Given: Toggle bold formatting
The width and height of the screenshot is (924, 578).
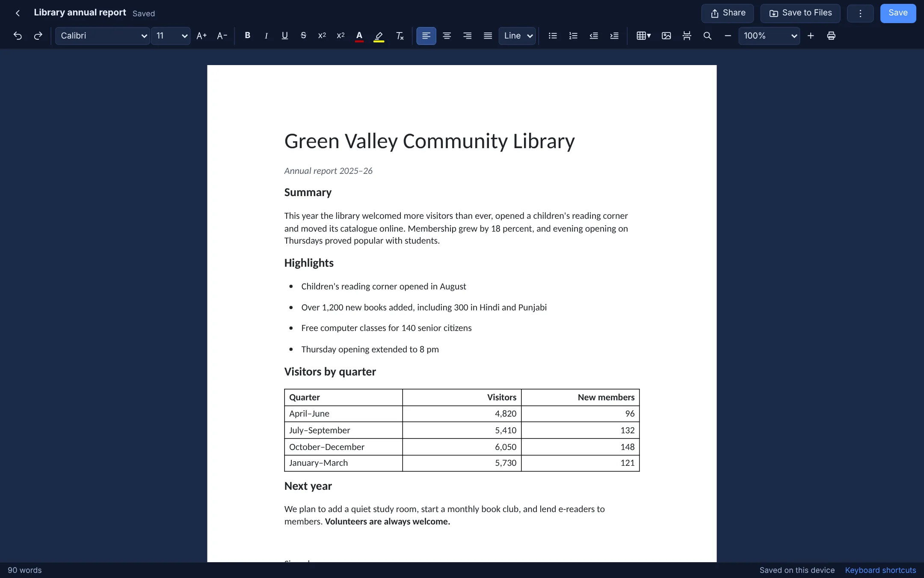Looking at the screenshot, I should coord(247,36).
